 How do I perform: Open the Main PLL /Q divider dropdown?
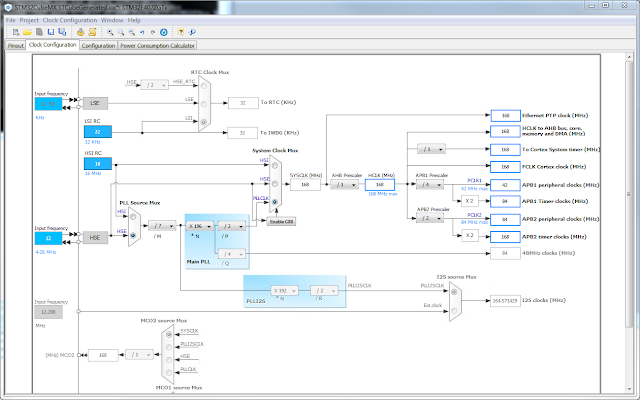tap(232, 254)
